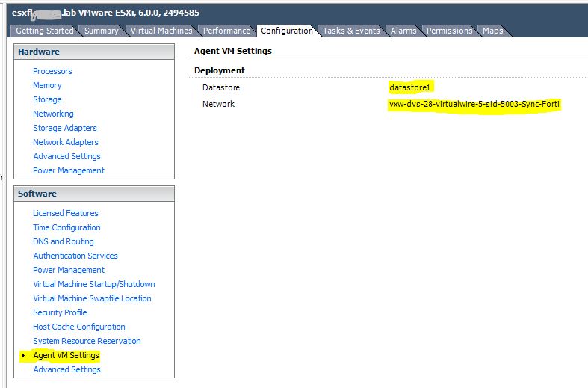The height and width of the screenshot is (388, 588).
Task: Open Advanced Settings under Software
Action: tap(66, 369)
